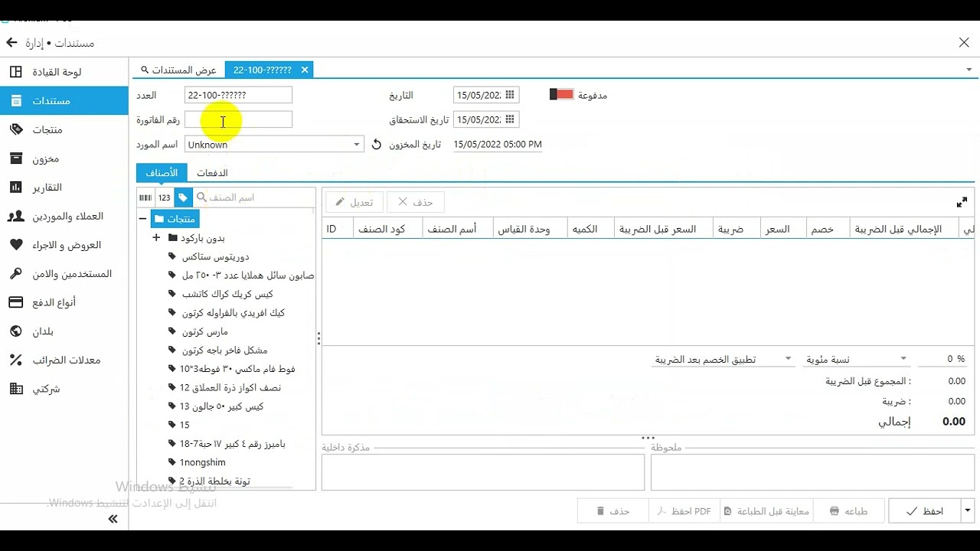The width and height of the screenshot is (980, 551).
Task: Open أنواع الدفع payment types section
Action: click(x=64, y=302)
